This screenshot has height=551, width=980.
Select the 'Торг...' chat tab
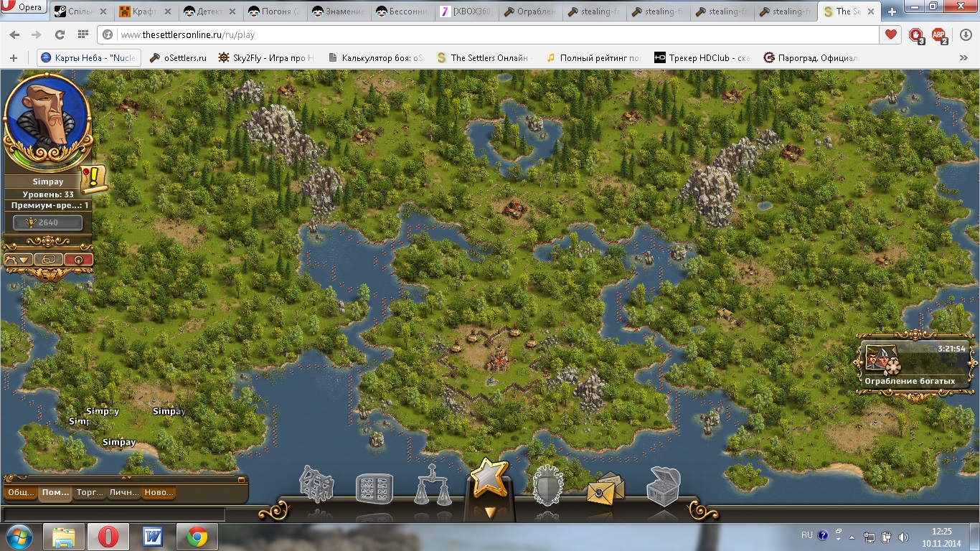(x=90, y=493)
